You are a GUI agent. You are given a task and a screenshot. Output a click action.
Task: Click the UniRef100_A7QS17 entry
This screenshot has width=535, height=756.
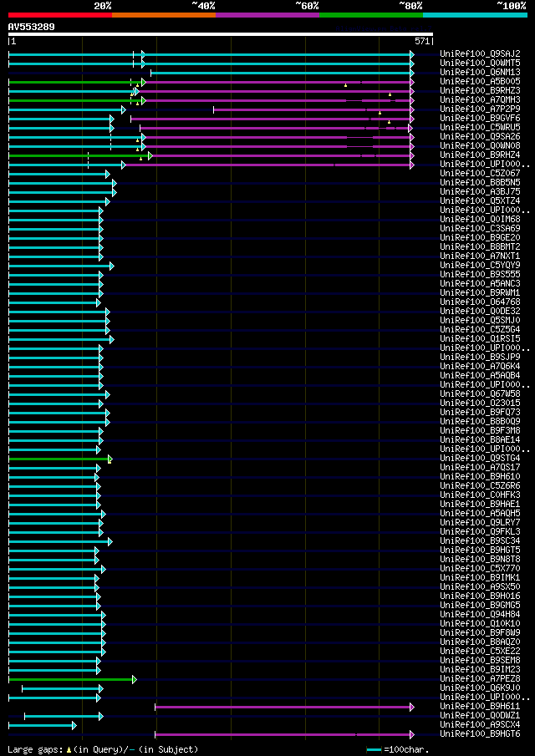481,467
